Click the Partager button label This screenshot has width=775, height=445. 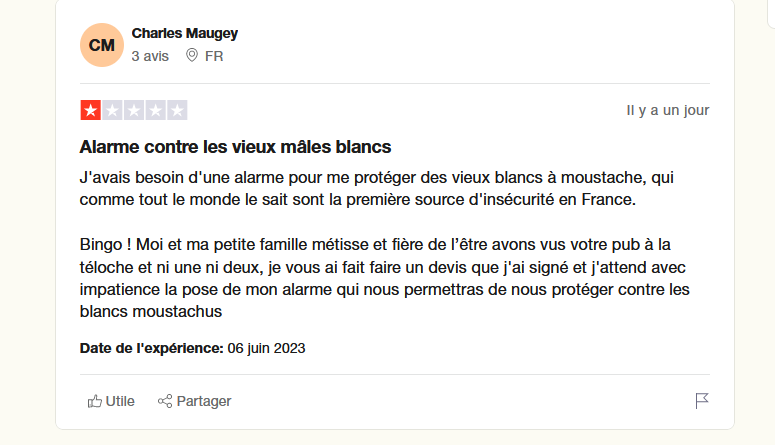tap(204, 401)
